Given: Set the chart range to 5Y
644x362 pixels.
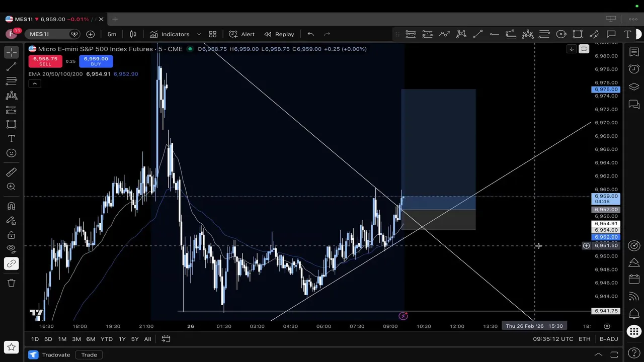Looking at the screenshot, I should click(135, 339).
